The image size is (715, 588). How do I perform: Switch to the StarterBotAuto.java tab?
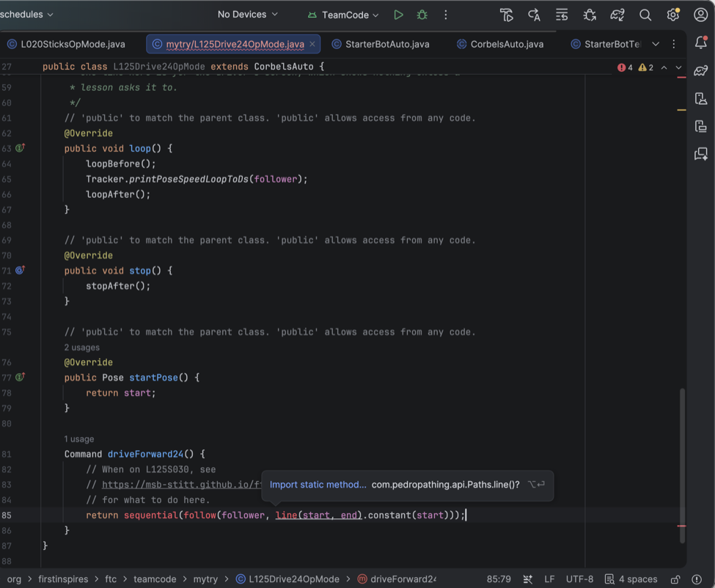click(x=381, y=44)
